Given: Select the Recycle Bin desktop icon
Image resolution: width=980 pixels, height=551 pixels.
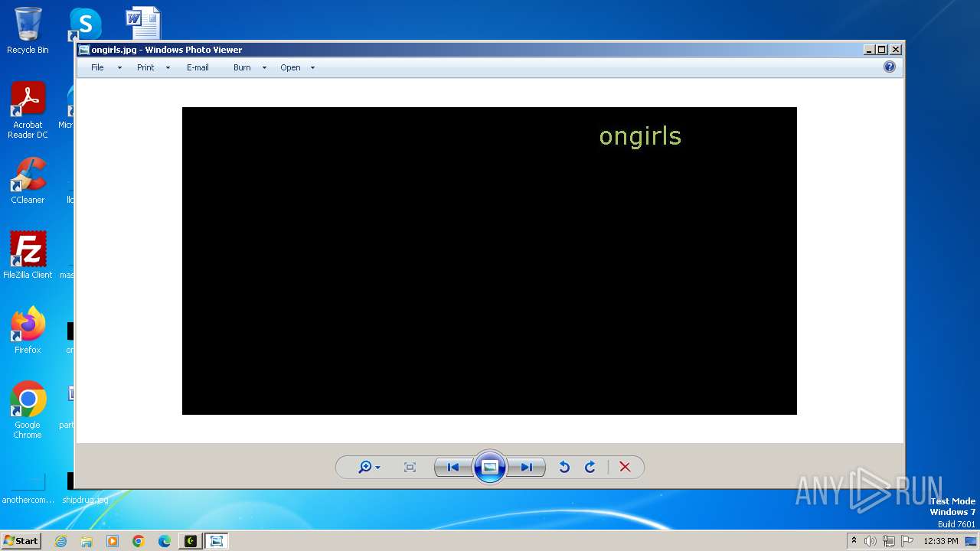Looking at the screenshot, I should (28, 31).
